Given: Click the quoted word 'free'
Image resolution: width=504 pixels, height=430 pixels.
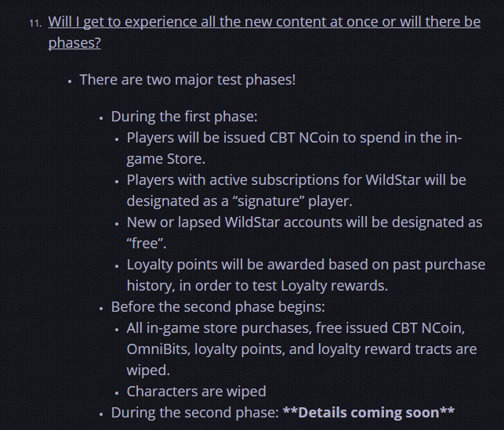Looking at the screenshot, I should [x=147, y=244].
